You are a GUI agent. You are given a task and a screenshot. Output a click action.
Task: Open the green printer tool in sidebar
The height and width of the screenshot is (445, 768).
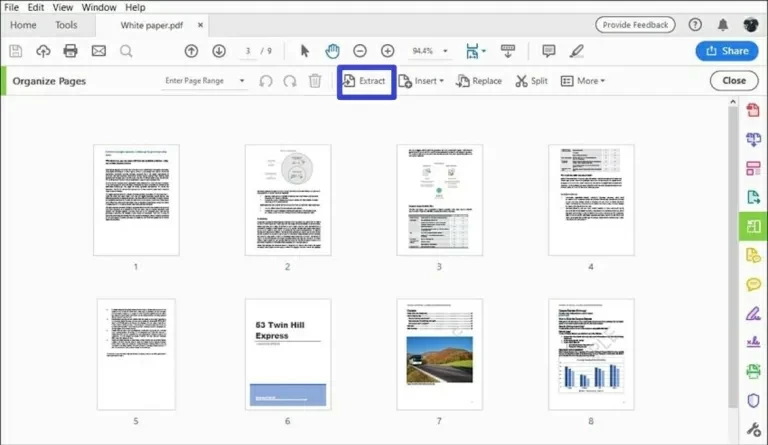pos(753,371)
